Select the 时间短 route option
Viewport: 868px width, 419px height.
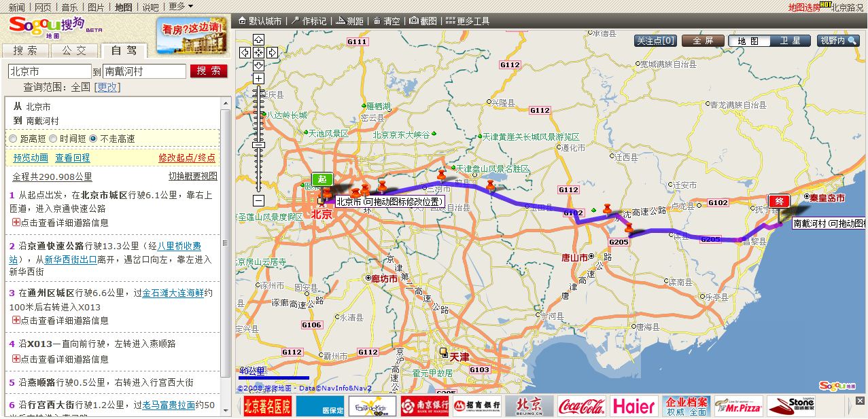[52, 139]
